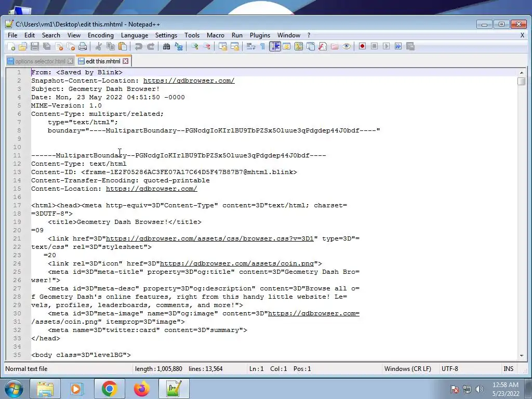Open the ? help menu

(x=309, y=35)
